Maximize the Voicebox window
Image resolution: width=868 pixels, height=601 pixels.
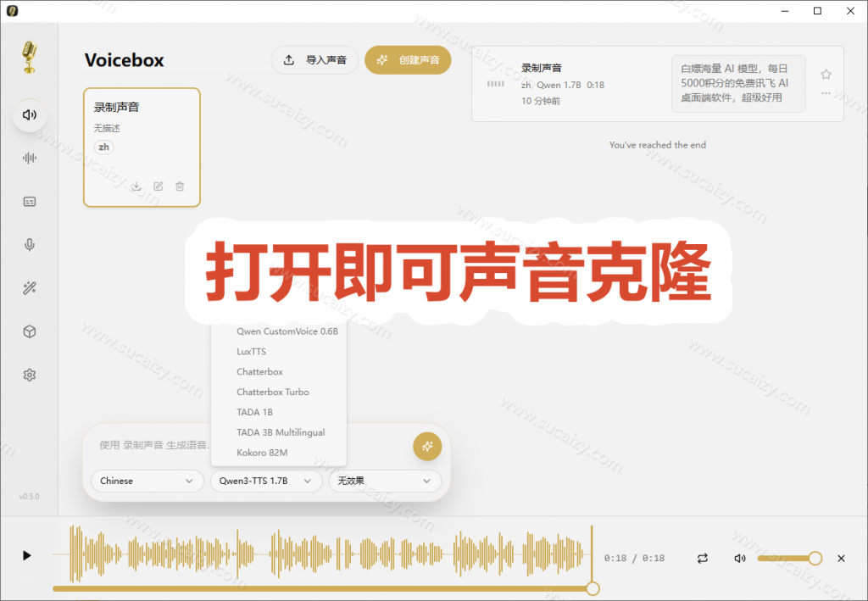pos(817,11)
